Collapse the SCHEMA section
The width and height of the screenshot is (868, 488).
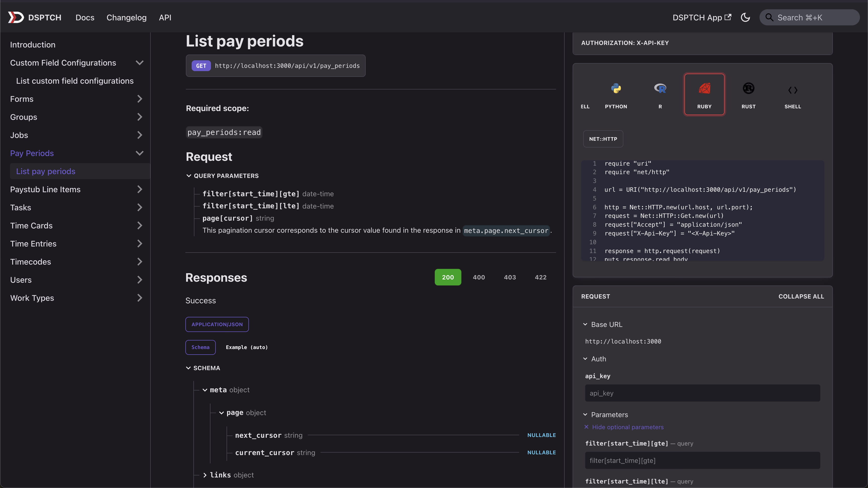tap(188, 368)
